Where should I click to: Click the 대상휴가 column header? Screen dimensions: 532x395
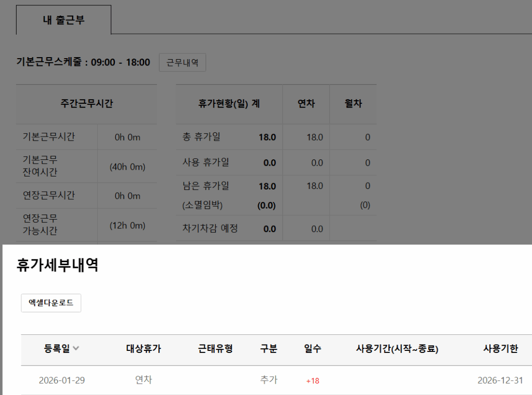coord(143,349)
